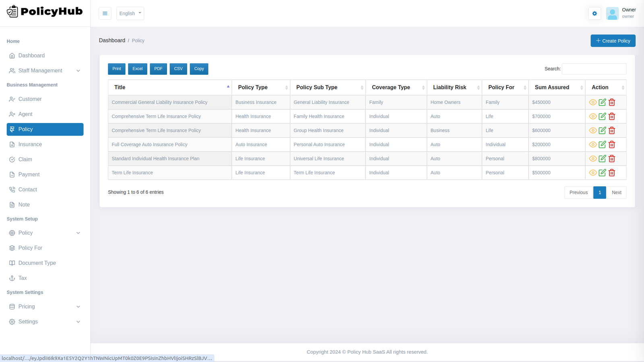This screenshot has width=644, height=362.
Task: View the Commercial General Liability policy eye icon
Action: (x=592, y=102)
